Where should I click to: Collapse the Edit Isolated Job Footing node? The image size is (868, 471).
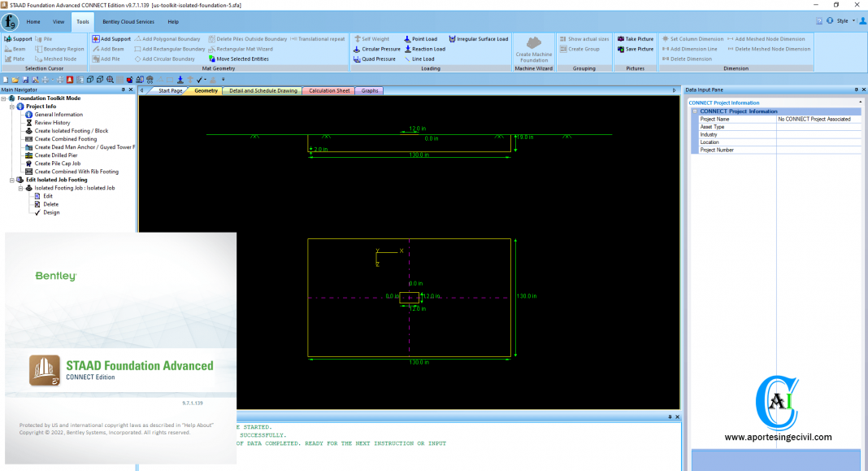pyautogui.click(x=11, y=180)
